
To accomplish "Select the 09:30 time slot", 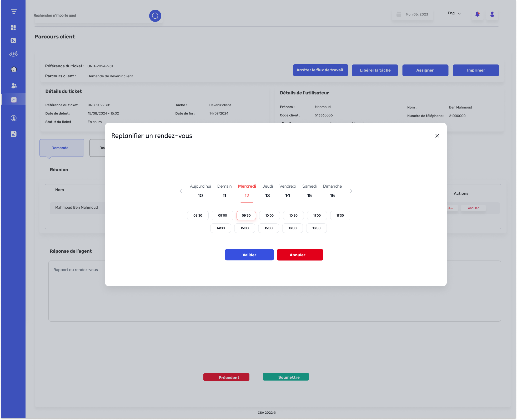I will tap(246, 216).
